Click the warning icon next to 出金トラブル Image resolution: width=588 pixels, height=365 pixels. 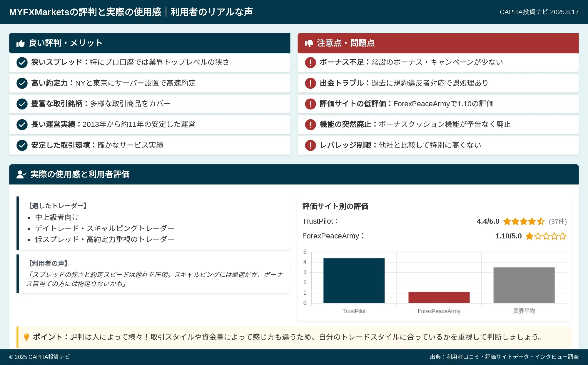click(310, 83)
